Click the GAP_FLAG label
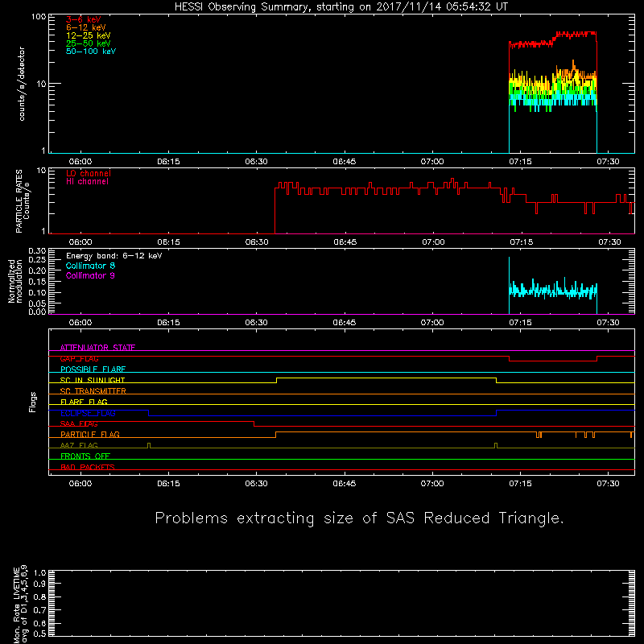The image size is (644, 644). coord(79,358)
